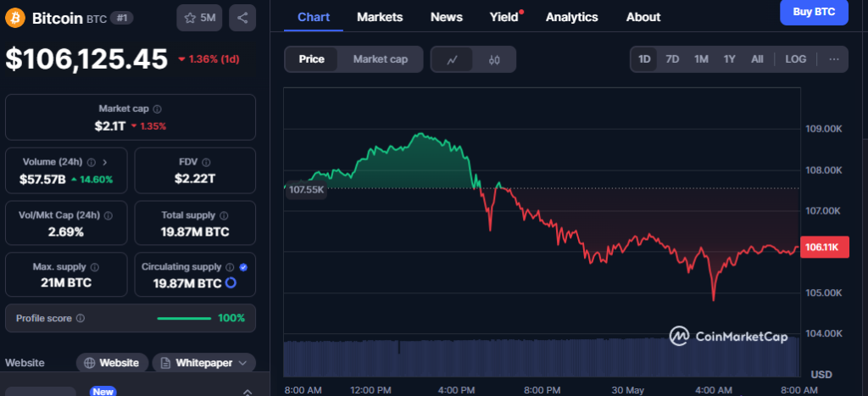This screenshot has height=396, width=868.
Task: Open Volume (24h) details arrow
Action: click(x=105, y=162)
